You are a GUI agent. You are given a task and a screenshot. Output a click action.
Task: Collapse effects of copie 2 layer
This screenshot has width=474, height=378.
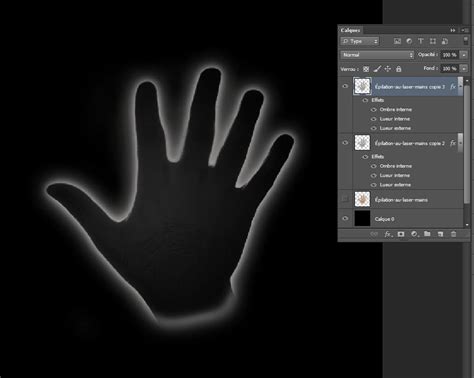pyautogui.click(x=460, y=143)
